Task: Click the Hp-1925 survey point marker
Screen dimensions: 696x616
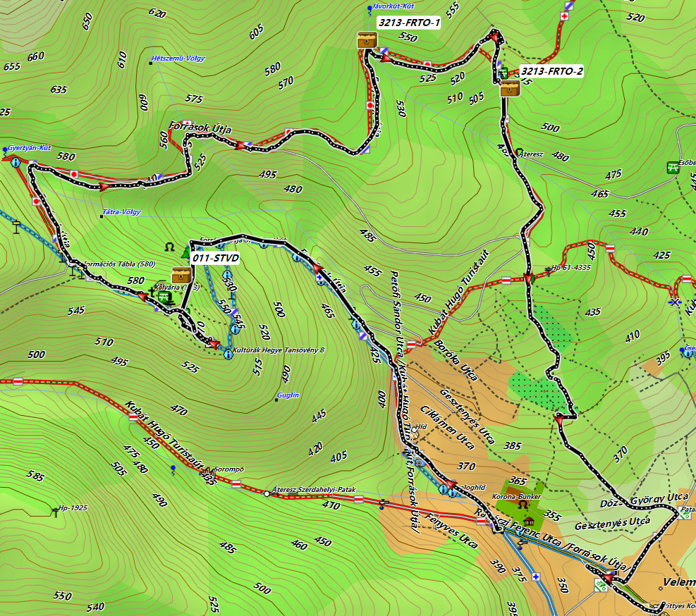Action: click(x=56, y=509)
